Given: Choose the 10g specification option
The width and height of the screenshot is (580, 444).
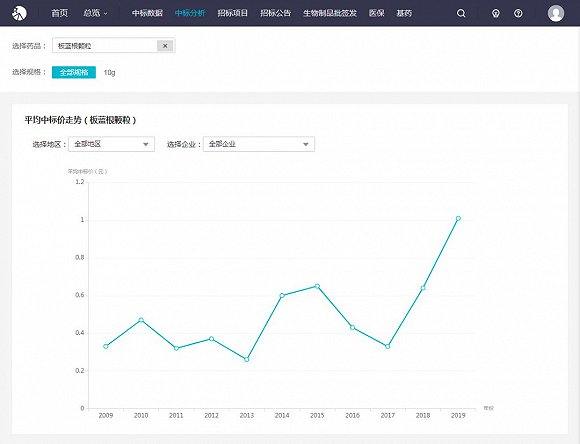Looking at the screenshot, I should [x=109, y=73].
